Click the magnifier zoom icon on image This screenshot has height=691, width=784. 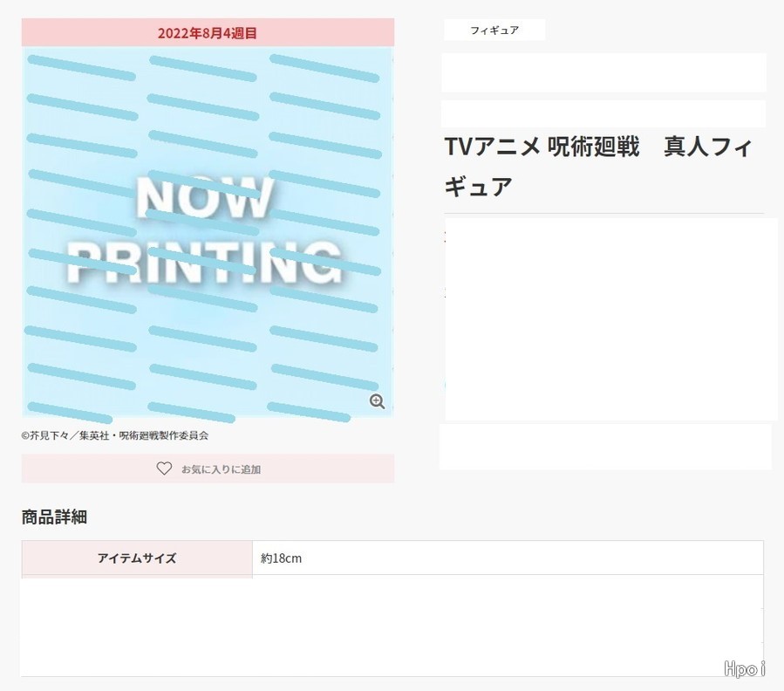377,401
